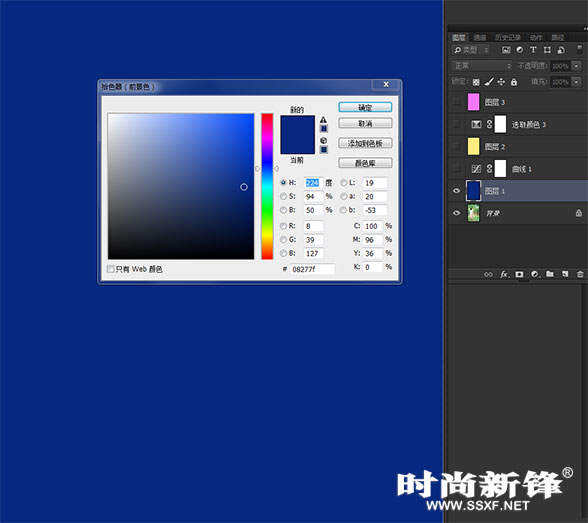
Task: Click the curves adjustment icon on 曲线 1
Action: 476,169
